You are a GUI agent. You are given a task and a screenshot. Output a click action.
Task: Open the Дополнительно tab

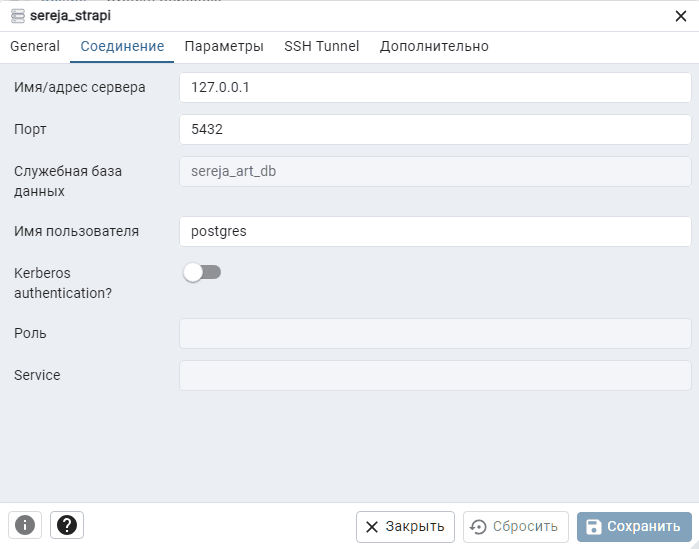point(434,46)
